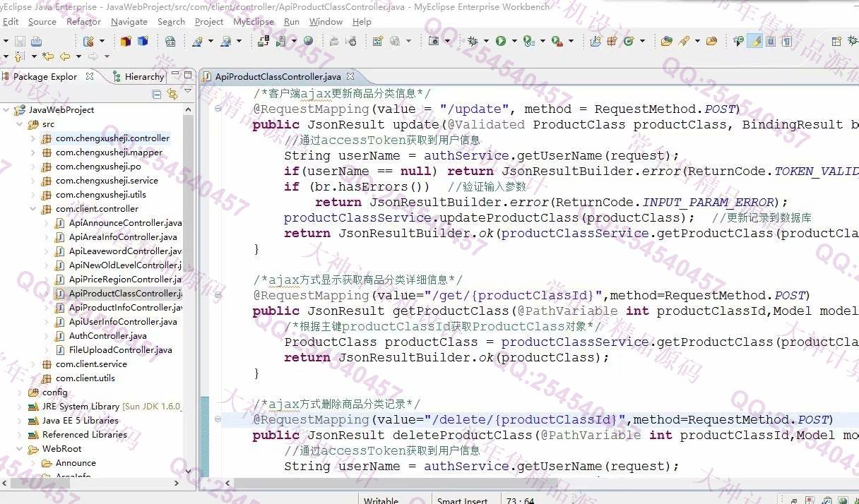Click the Search flashlight toolbar icon
Image resolution: width=859 pixels, height=504 pixels.
[x=684, y=41]
